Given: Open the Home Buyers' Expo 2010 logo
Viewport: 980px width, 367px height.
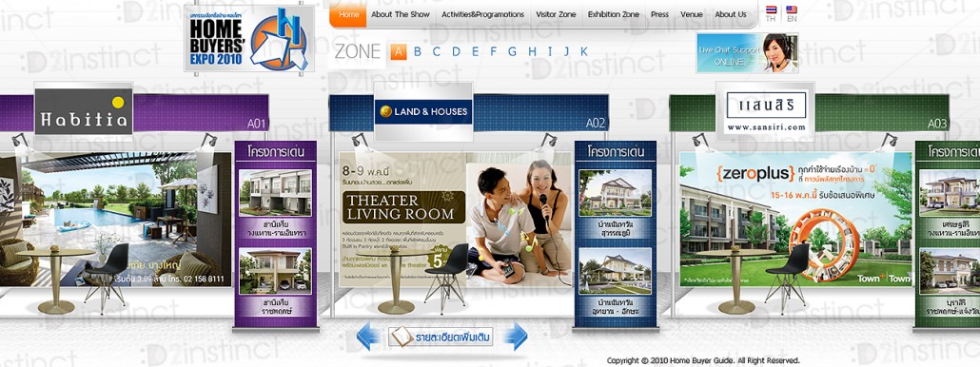Looking at the screenshot, I should click(249, 39).
